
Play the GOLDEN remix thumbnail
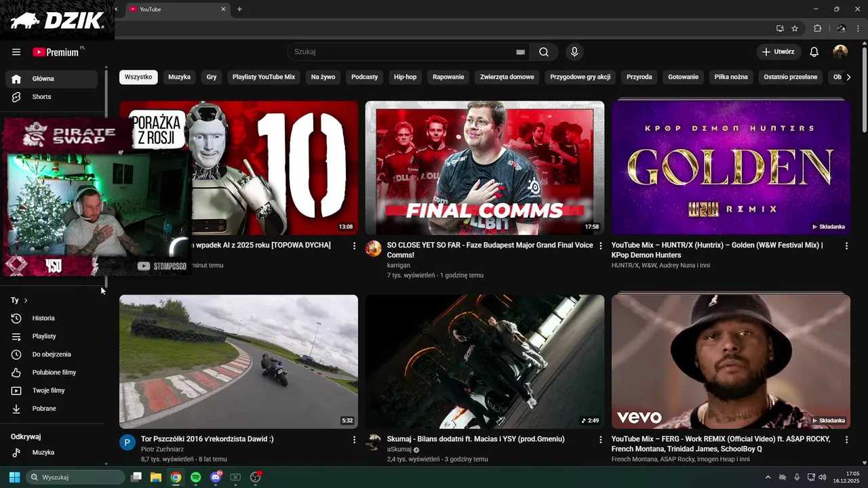pos(731,168)
